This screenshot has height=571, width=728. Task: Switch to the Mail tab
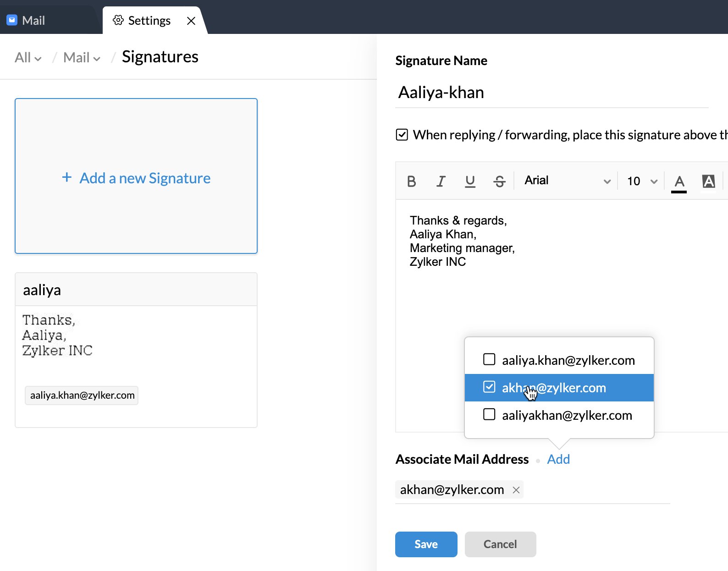pos(27,21)
